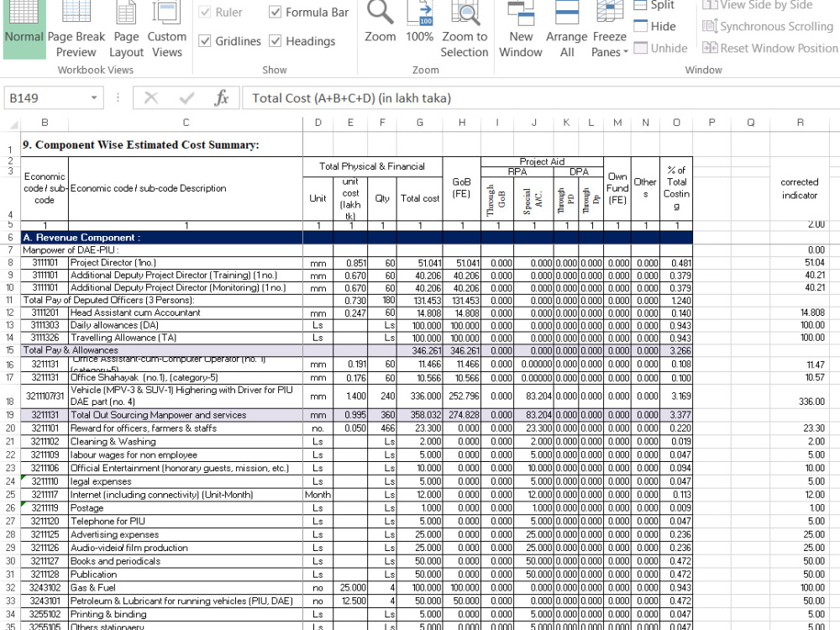Click 'Total cost' column header cell
The height and width of the screenshot is (630, 840).
click(x=420, y=199)
